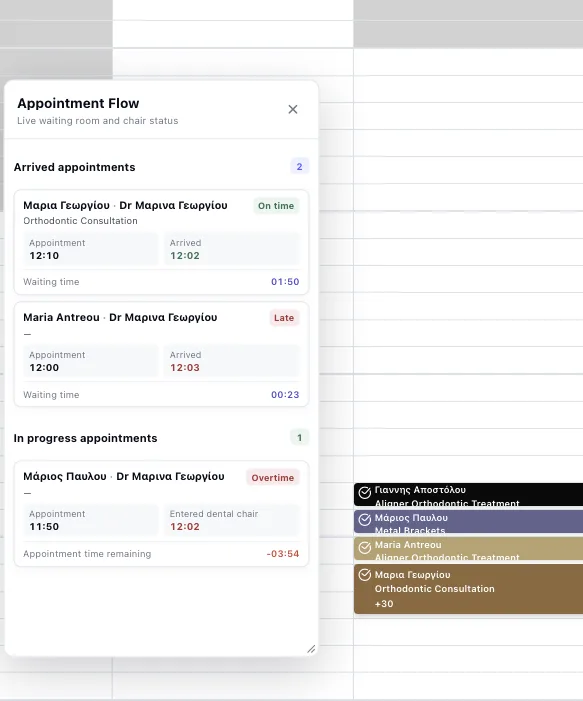583x701 pixels.
Task: Click the arrived appointments count badge 2
Action: pos(300,167)
